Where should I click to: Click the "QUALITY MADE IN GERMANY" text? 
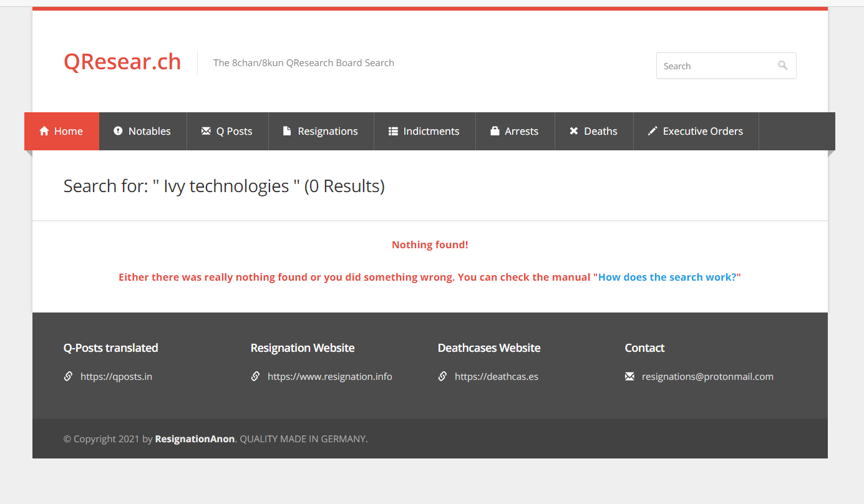pos(303,439)
